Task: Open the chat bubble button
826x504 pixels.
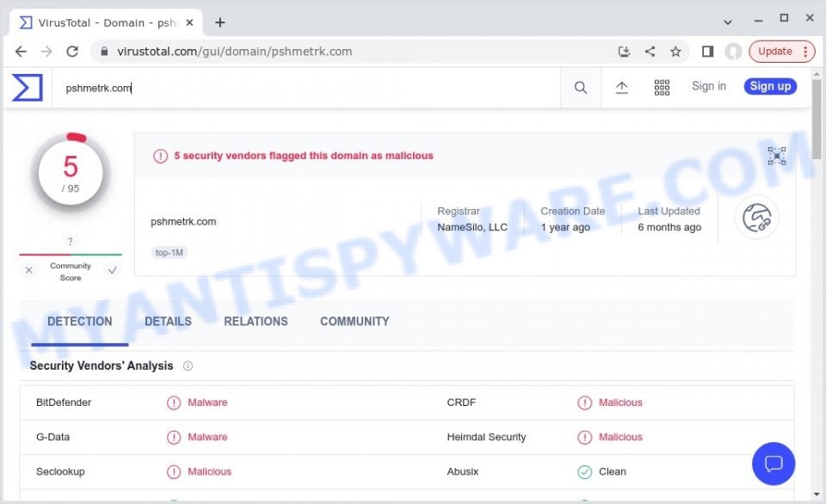Action: [x=774, y=464]
